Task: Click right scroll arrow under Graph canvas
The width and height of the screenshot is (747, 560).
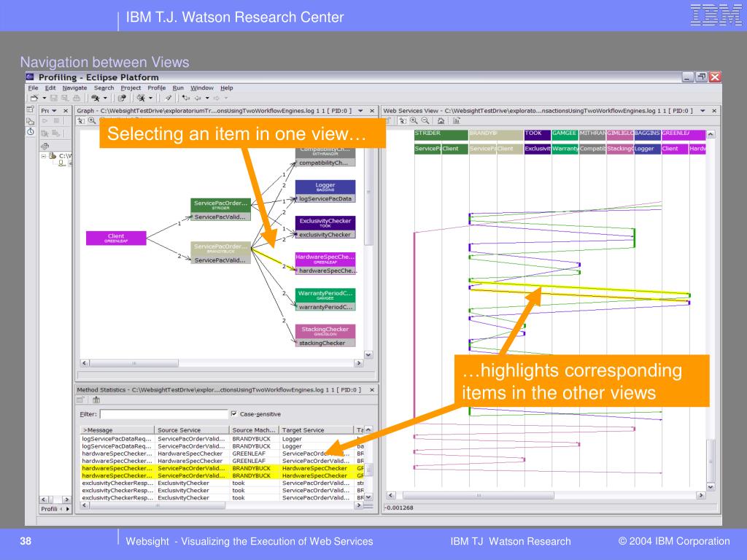Action: [359, 363]
